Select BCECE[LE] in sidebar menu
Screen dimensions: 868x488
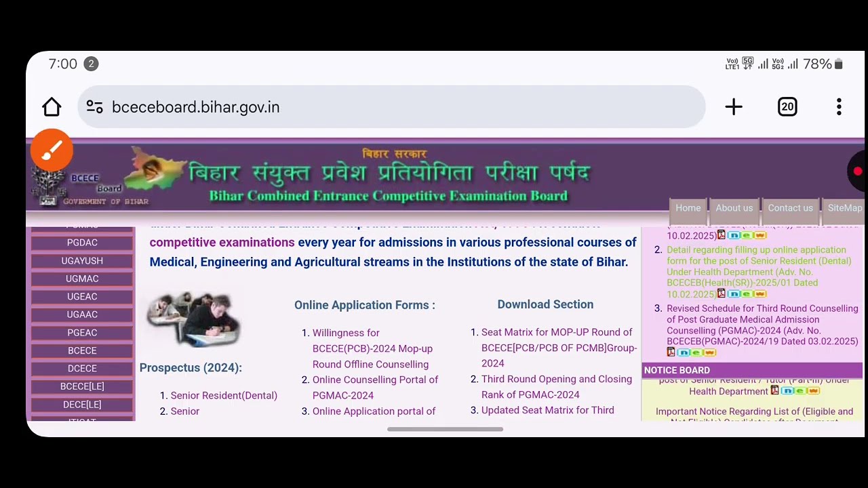[x=82, y=386]
